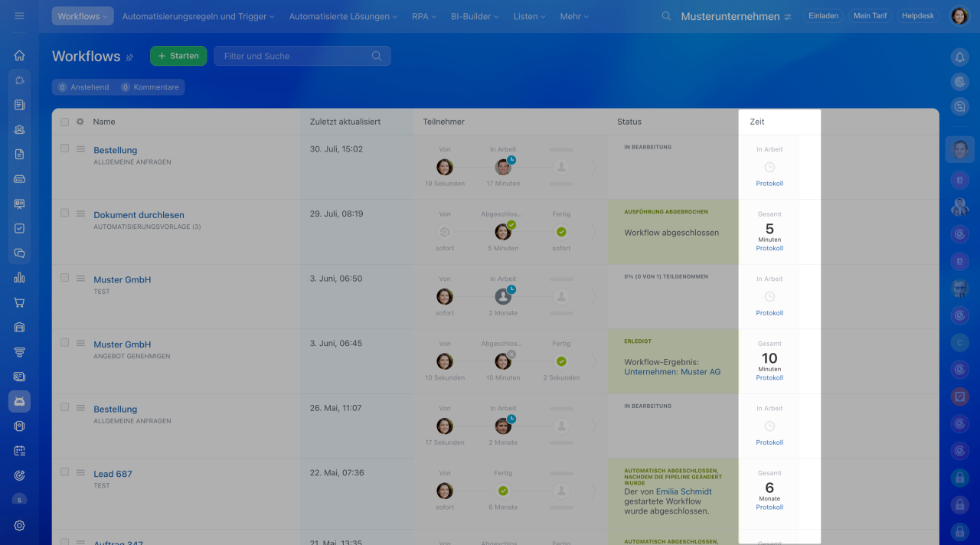Open the funnel icon in left sidebar
Screen dimensions: 980x545
click(19, 352)
